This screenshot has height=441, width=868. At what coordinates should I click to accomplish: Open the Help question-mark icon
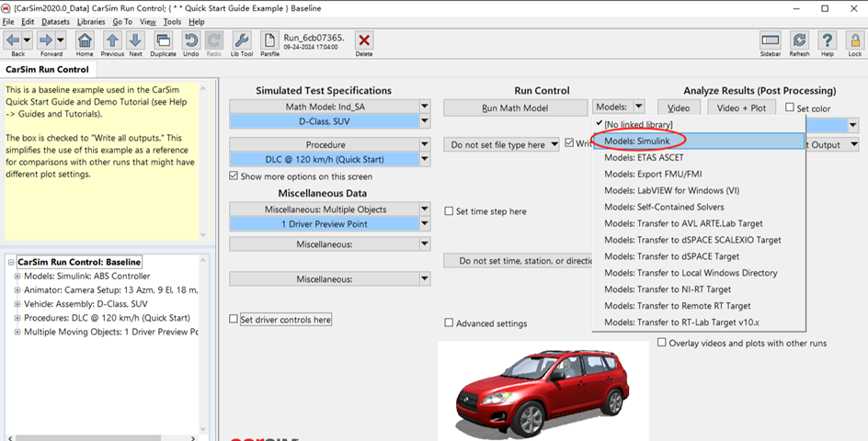[x=827, y=40]
